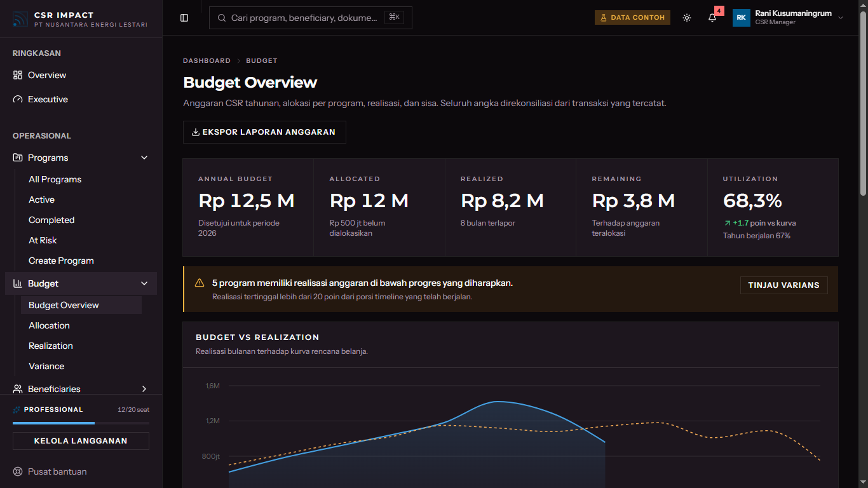Collapse the Programs section chevron

click(144, 158)
